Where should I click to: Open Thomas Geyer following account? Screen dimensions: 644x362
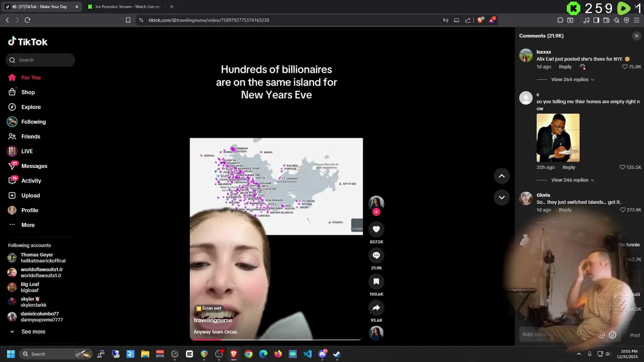[x=37, y=258]
